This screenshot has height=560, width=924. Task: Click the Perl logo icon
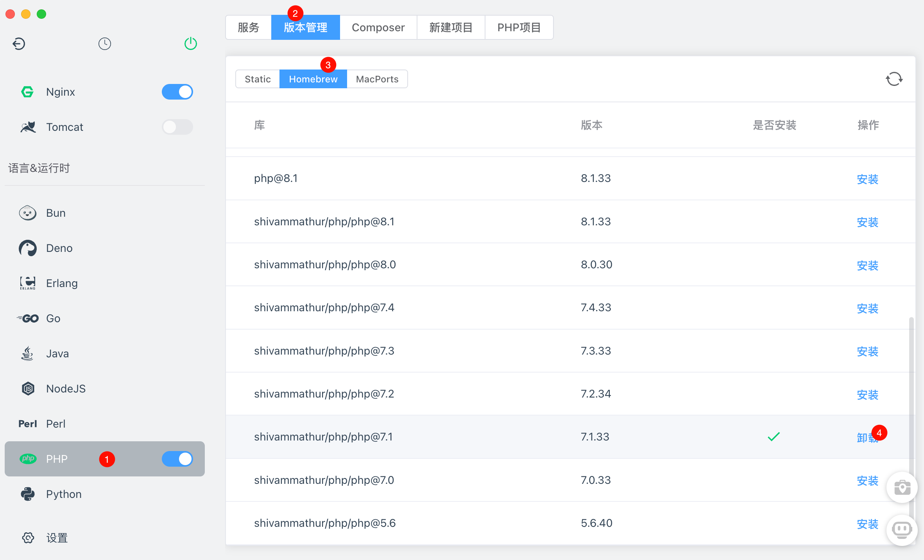click(28, 424)
